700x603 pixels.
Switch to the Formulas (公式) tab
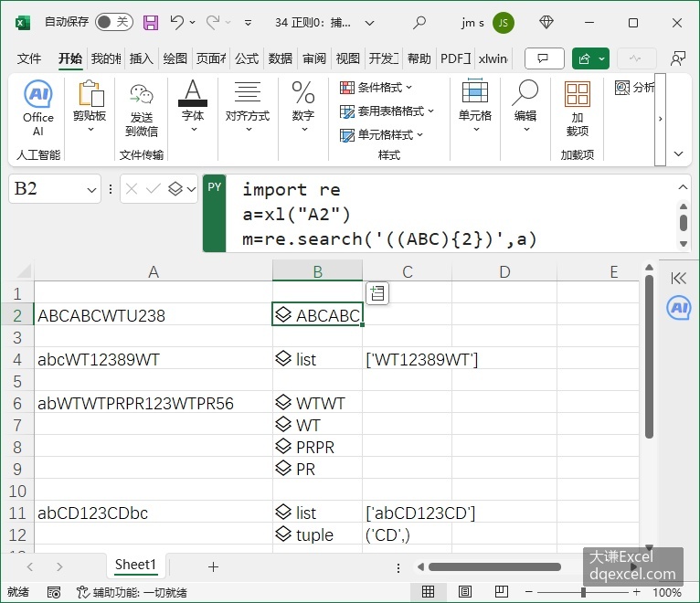point(247,58)
